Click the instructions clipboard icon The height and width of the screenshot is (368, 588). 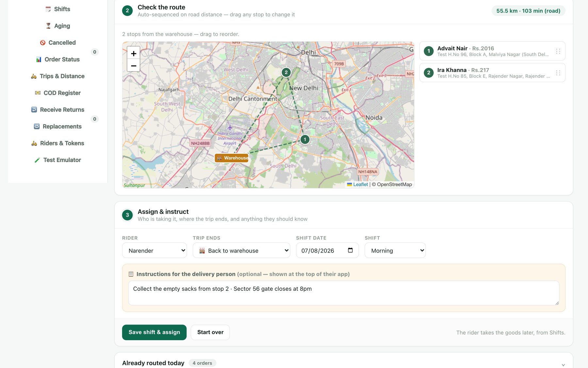click(x=131, y=274)
